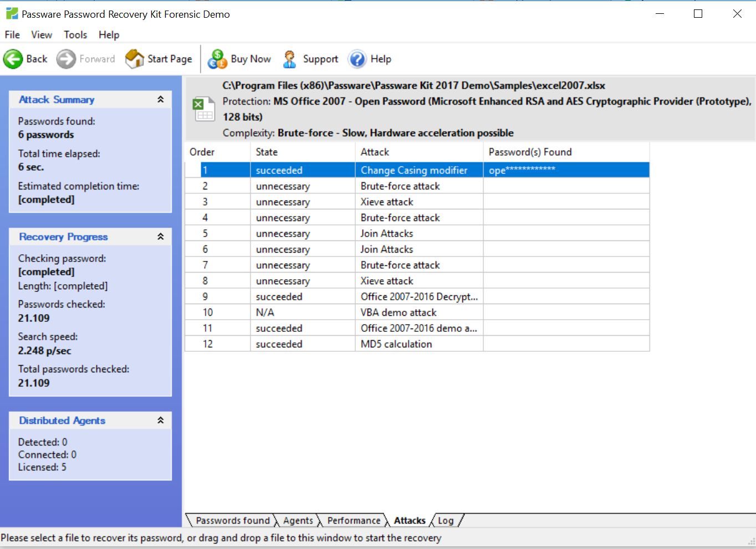Select the Attacks tab
Image resolution: width=756 pixels, height=549 pixels.
pos(410,520)
